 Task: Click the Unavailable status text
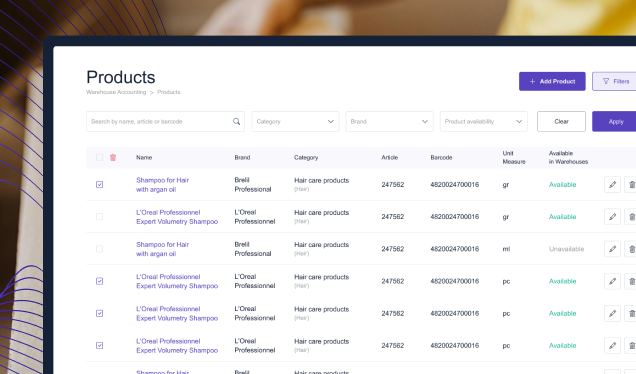coord(566,249)
